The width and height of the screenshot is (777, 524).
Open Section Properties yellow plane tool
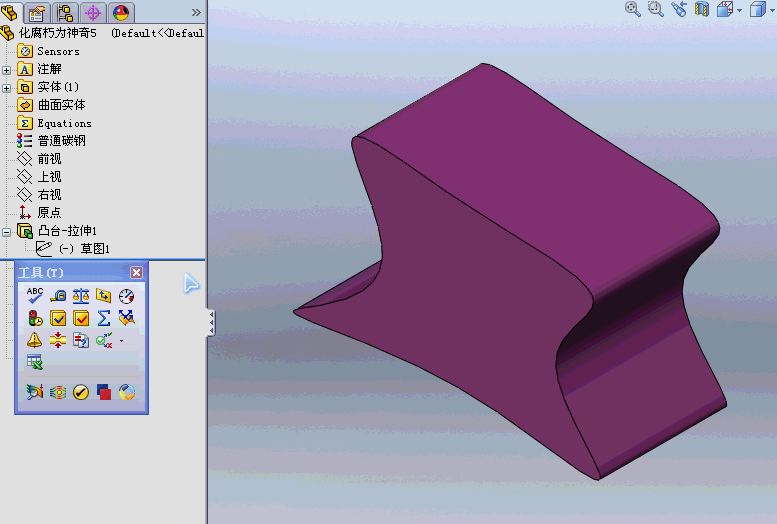104,296
